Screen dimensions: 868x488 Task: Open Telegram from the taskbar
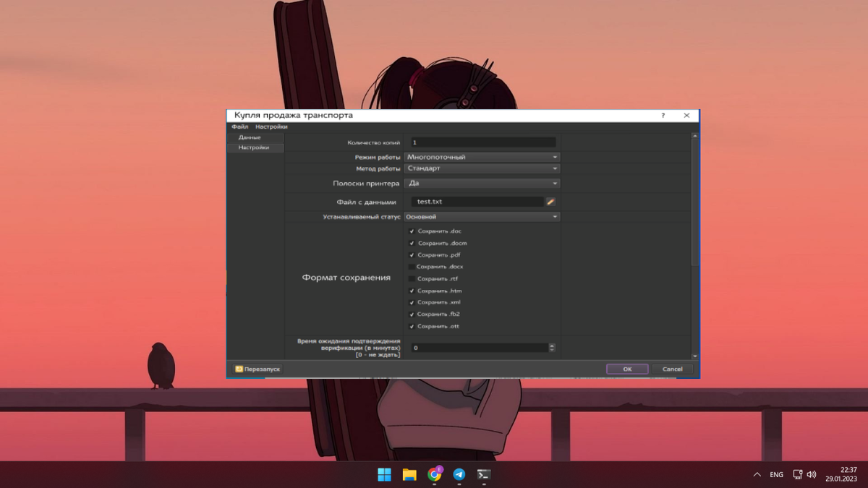pos(459,474)
